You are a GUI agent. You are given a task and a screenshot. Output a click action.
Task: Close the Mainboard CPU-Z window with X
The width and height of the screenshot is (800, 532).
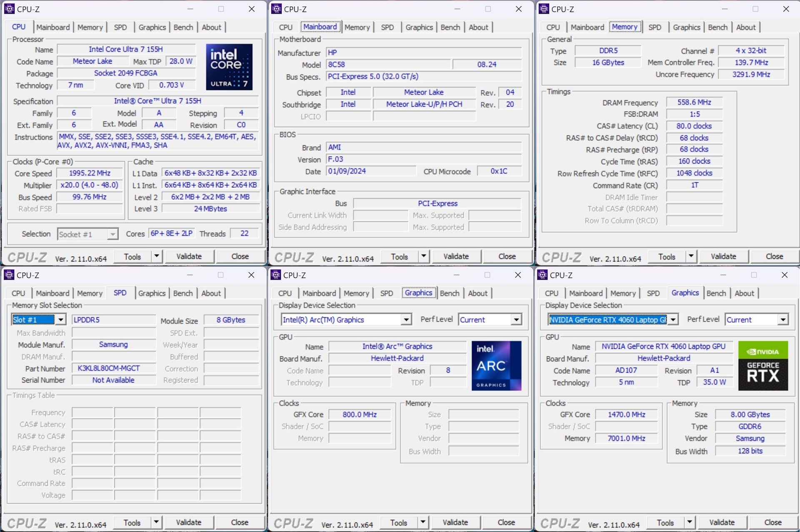point(518,9)
